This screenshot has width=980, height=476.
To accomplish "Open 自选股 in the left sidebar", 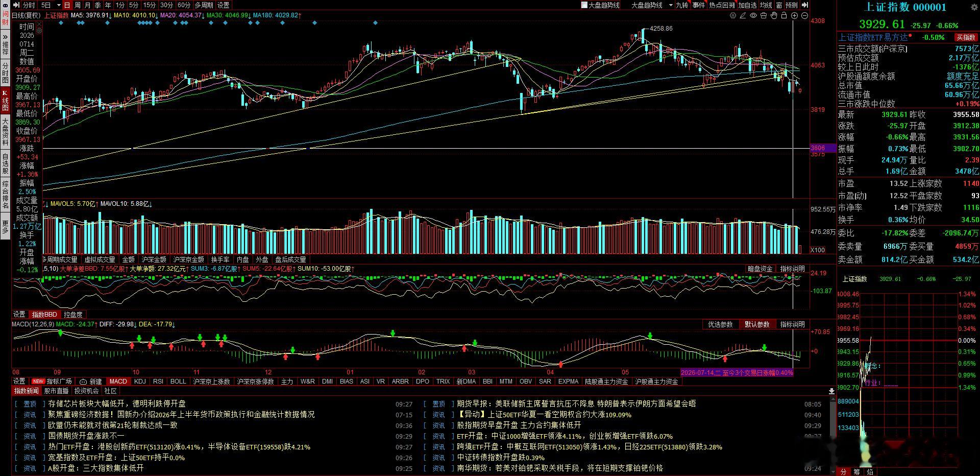I will click(5, 163).
